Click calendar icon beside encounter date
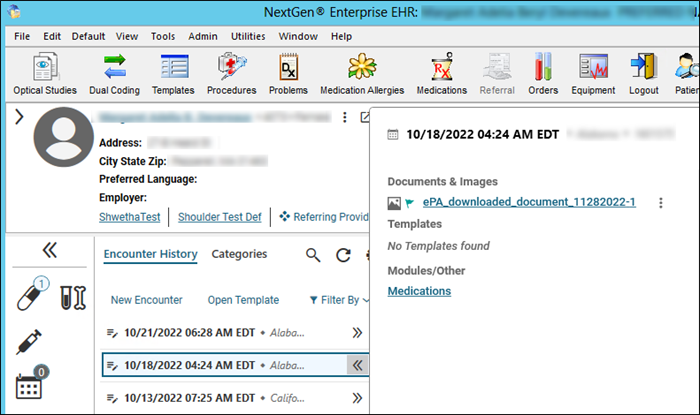 [393, 134]
